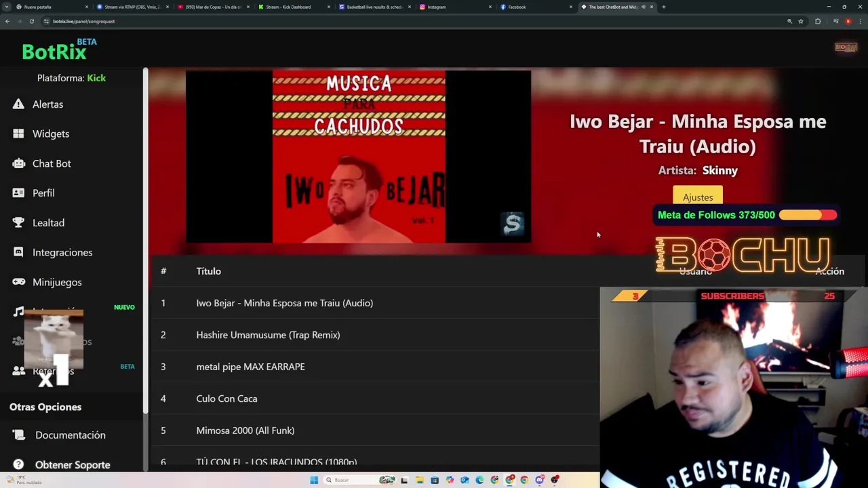Open the browser extensions icon
The image size is (868, 488).
coord(818,21)
